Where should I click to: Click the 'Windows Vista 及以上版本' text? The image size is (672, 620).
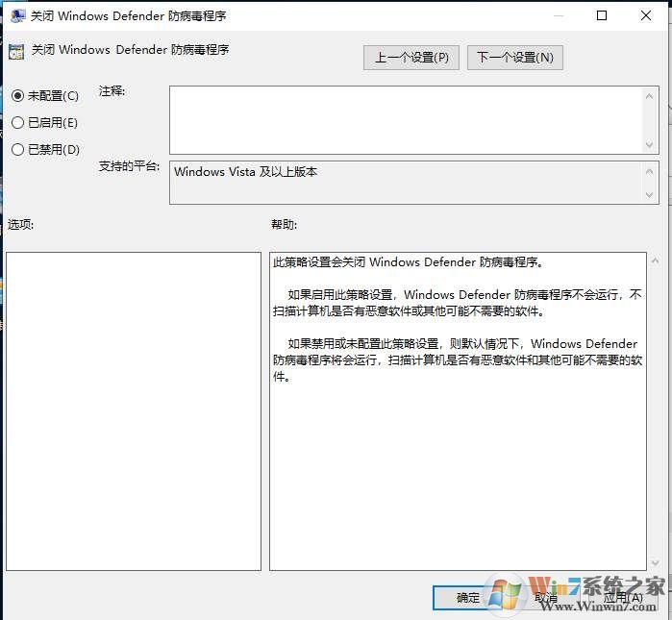[x=245, y=172]
